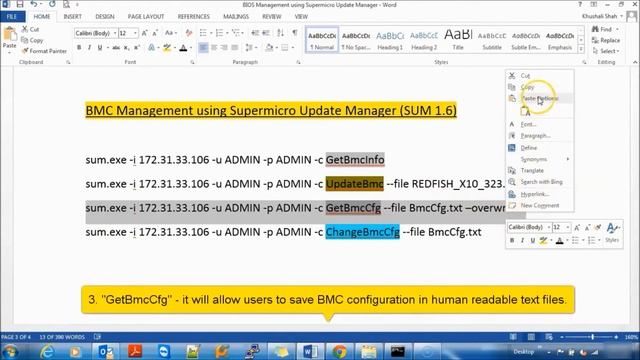Image resolution: width=640 pixels, height=360 pixels.
Task: Open the FILE tab
Action: point(12,16)
